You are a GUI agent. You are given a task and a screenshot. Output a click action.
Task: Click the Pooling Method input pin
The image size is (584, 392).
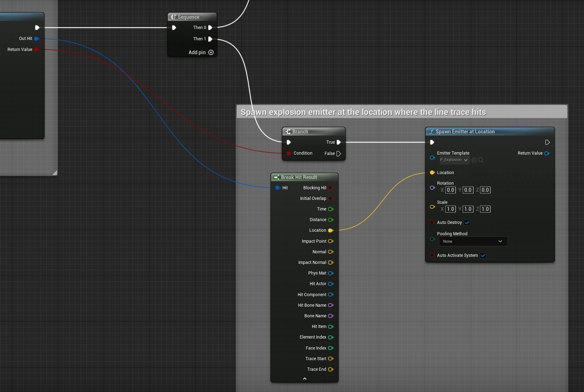coord(432,239)
